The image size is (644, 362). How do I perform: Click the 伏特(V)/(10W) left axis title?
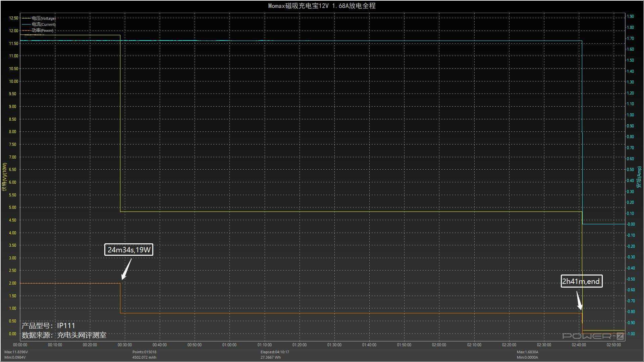pos(4,177)
